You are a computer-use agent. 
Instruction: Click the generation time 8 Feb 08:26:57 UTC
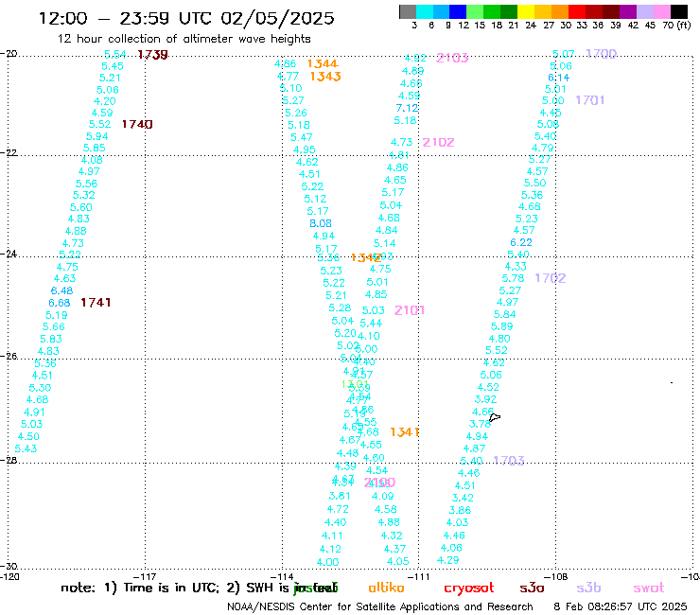click(x=621, y=606)
